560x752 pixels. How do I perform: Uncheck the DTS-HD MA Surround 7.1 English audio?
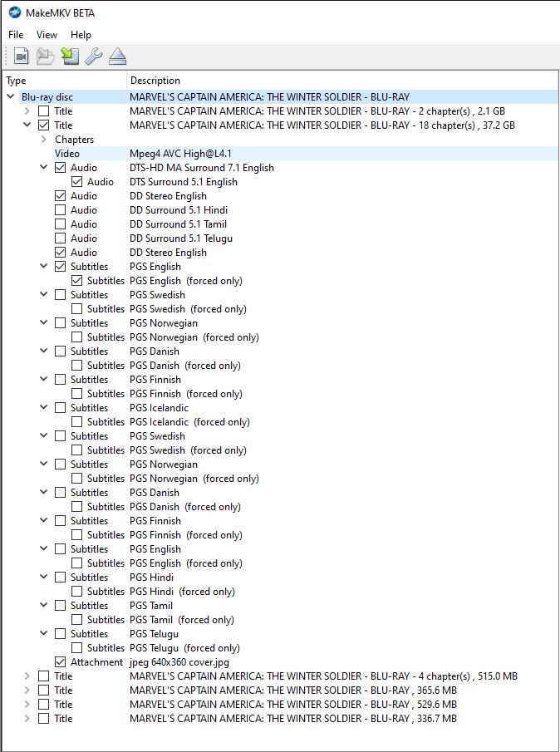click(60, 168)
